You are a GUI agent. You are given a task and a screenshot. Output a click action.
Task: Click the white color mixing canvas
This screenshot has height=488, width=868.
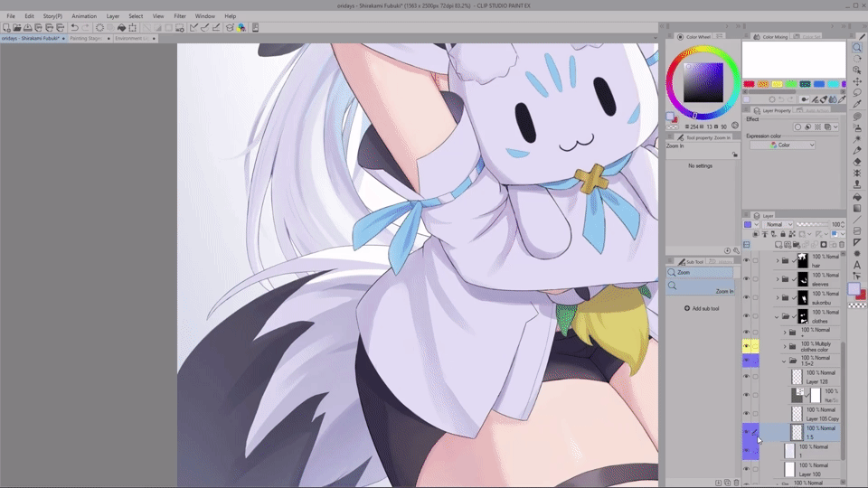point(794,61)
